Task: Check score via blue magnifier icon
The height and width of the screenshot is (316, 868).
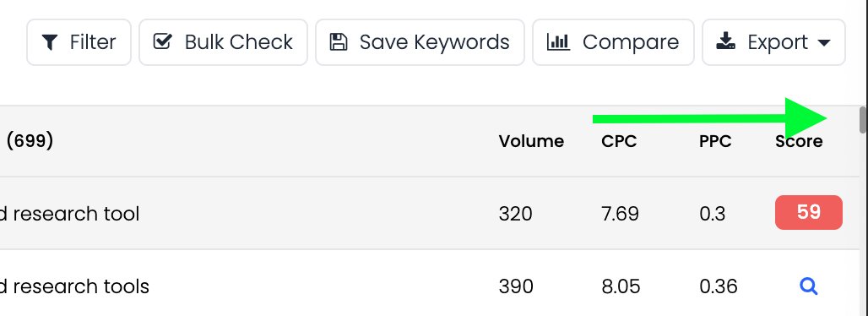Action: click(809, 286)
